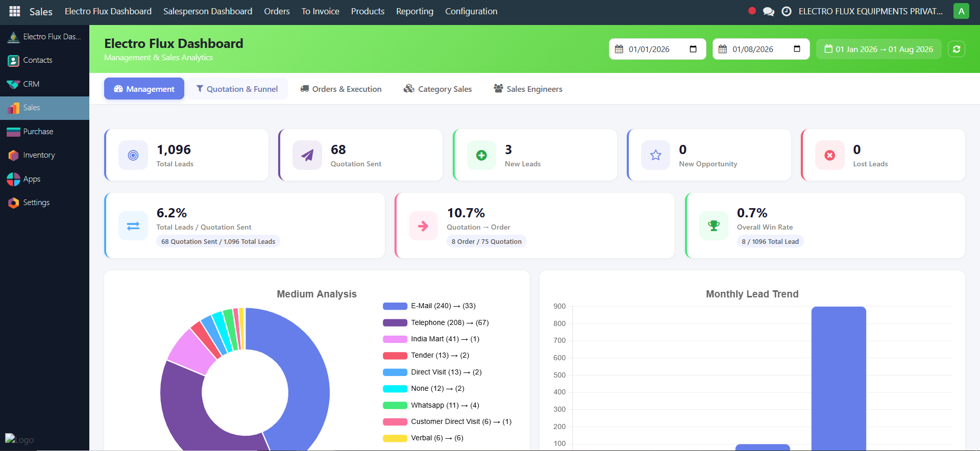
Task: Open the Configuration menu
Action: [x=471, y=11]
